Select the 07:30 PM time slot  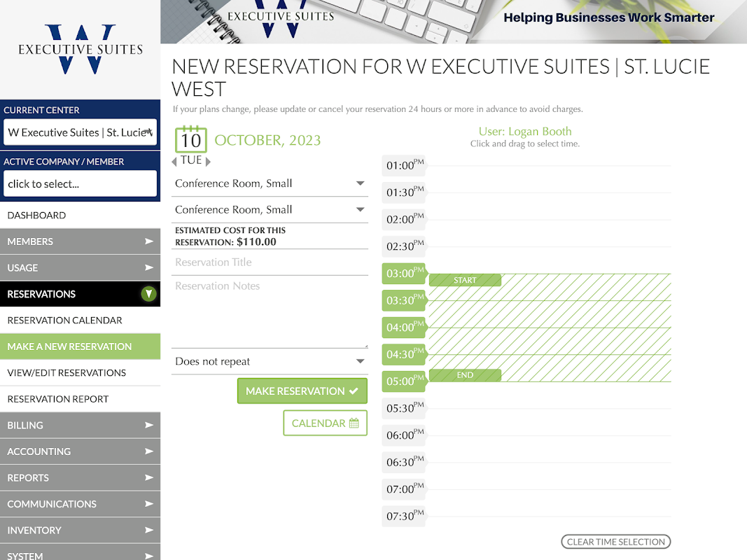pos(404,516)
